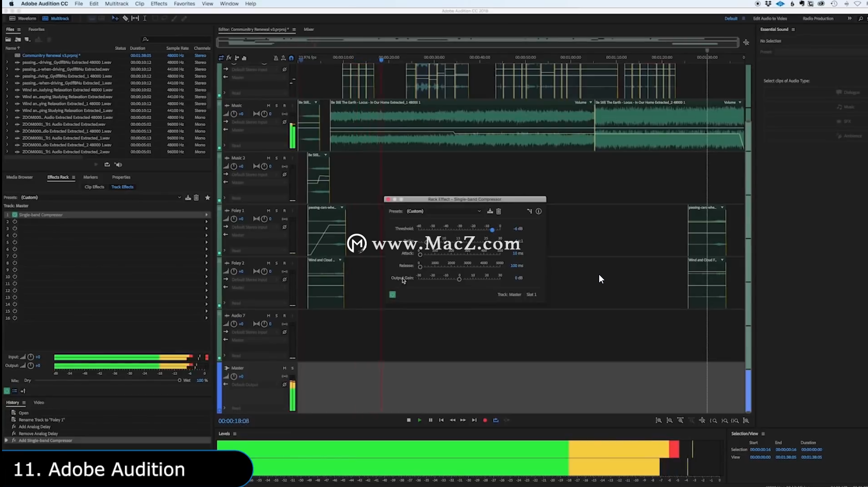Toggle Loop Playback in transport bar
Viewport: 868px width, 487px height.
[x=496, y=420]
